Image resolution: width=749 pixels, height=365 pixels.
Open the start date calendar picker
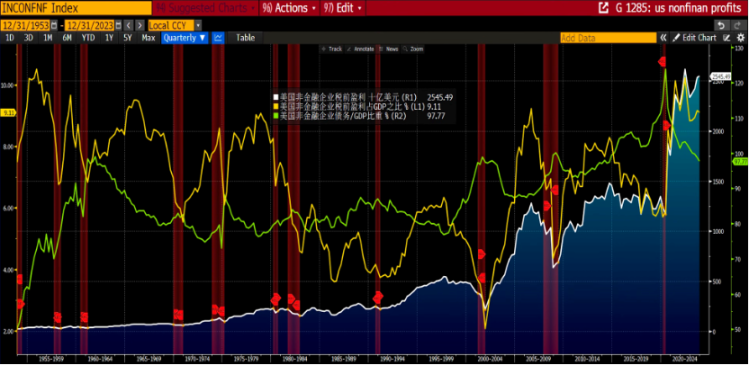(54, 25)
